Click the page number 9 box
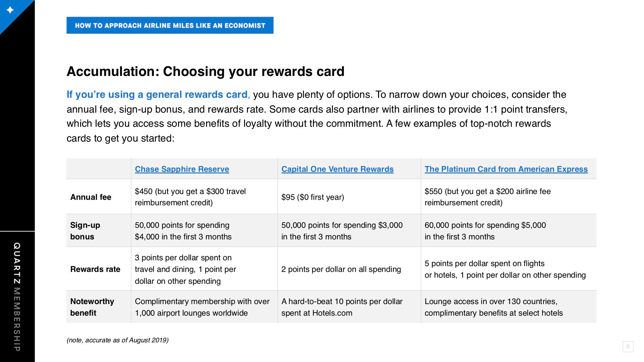The height and width of the screenshot is (362, 644). (x=628, y=347)
